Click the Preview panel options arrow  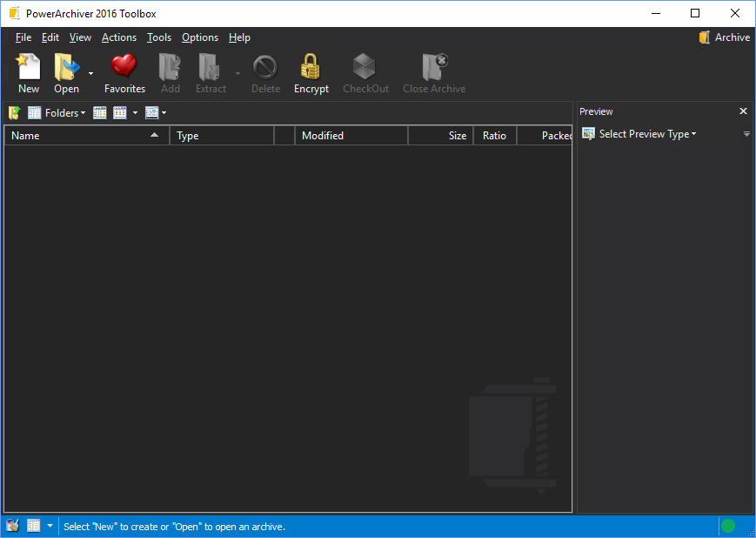pyautogui.click(x=746, y=134)
